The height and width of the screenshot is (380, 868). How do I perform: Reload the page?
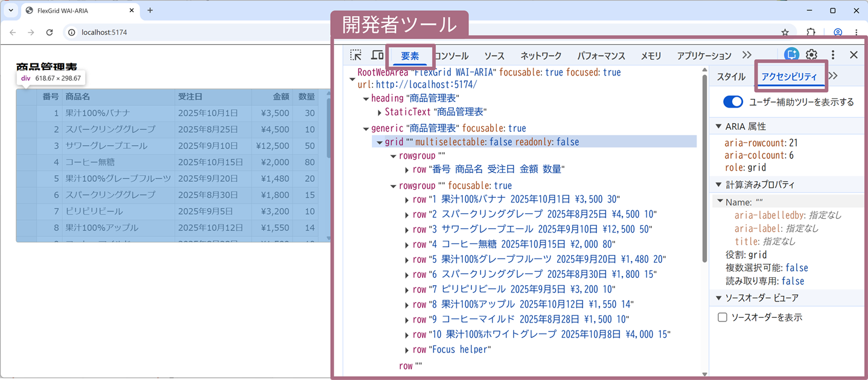[x=49, y=32]
